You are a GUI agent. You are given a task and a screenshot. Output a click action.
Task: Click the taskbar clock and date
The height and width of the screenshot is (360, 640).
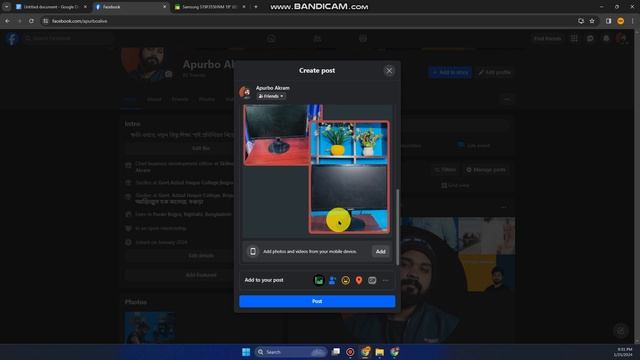(x=624, y=352)
